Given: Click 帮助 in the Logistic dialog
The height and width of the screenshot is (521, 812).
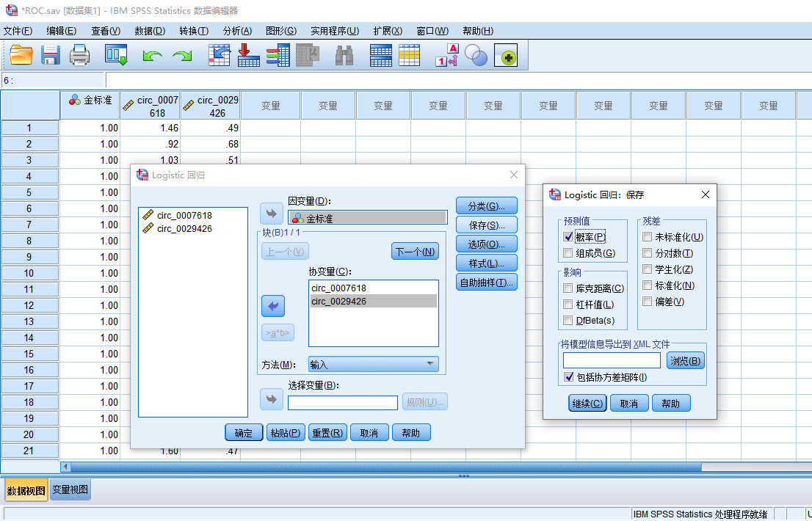Looking at the screenshot, I should pos(411,432).
